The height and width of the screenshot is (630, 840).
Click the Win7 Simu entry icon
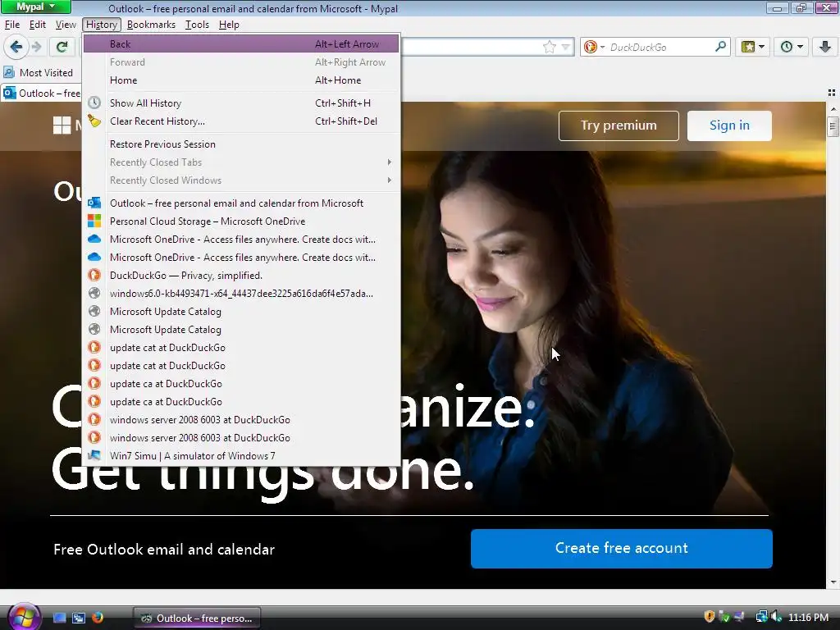(x=94, y=456)
